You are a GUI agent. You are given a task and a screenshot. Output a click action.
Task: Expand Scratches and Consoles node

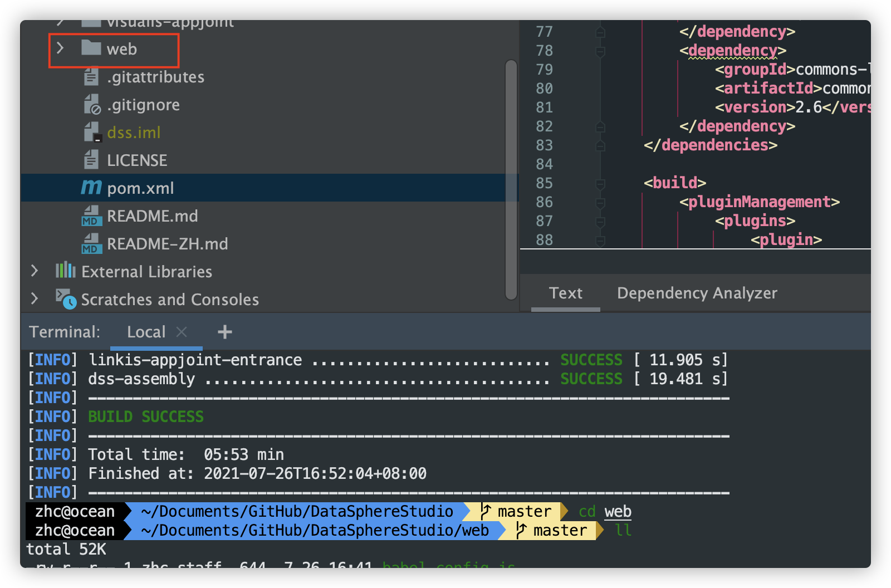pos(35,299)
